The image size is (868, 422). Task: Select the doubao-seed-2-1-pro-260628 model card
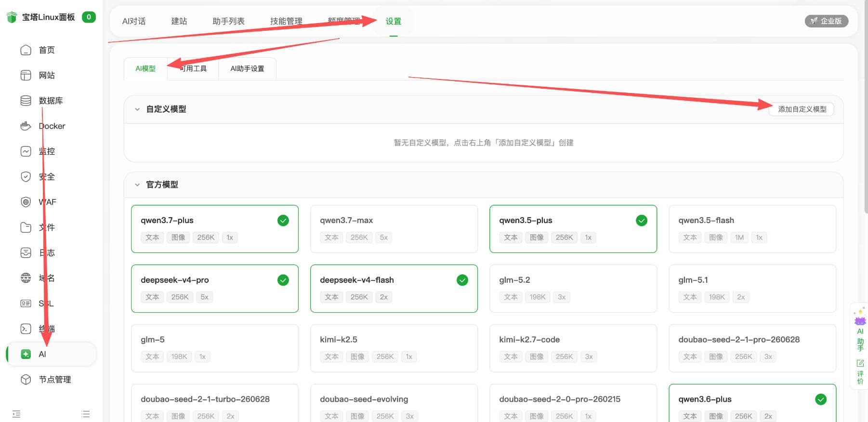752,348
